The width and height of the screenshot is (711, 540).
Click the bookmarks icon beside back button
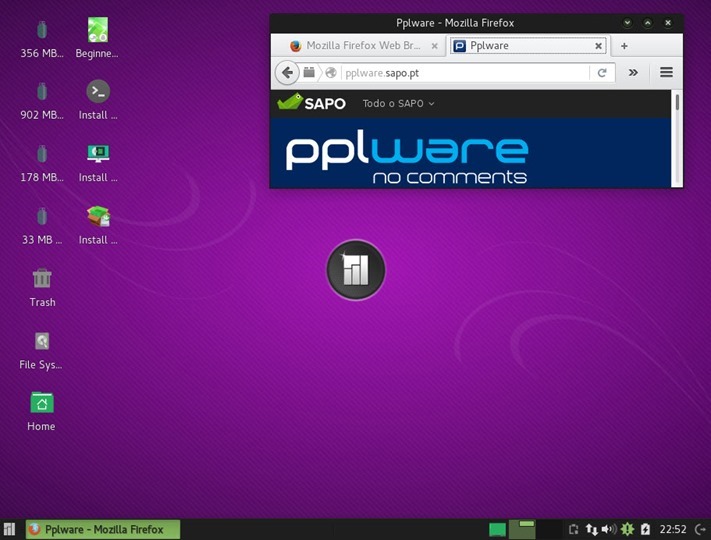pyautogui.click(x=309, y=73)
